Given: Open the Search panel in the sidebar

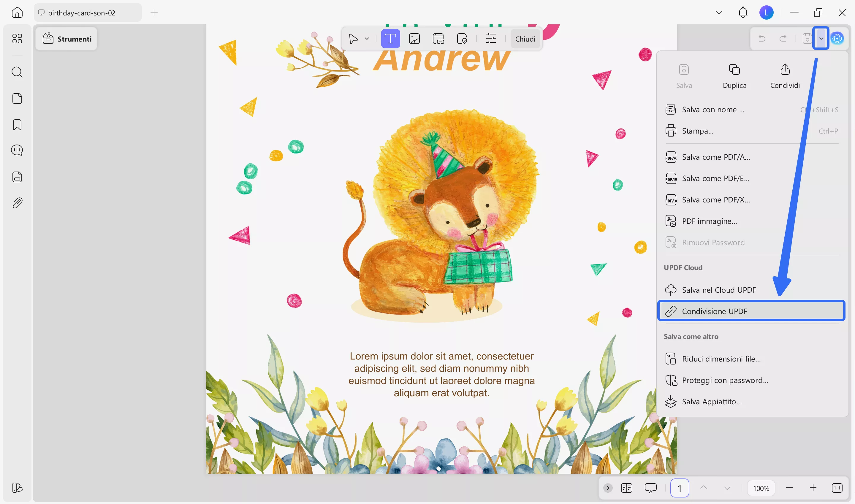Looking at the screenshot, I should [17, 72].
